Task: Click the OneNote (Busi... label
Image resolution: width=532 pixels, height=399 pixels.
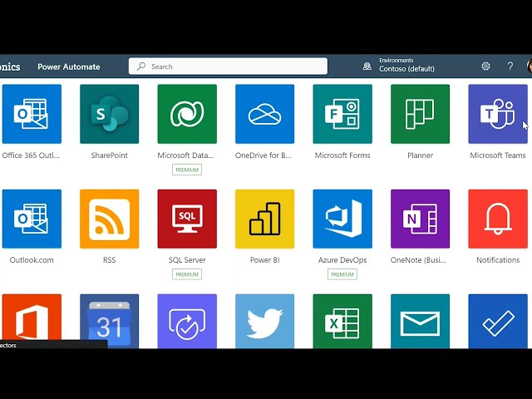Action: click(x=418, y=260)
